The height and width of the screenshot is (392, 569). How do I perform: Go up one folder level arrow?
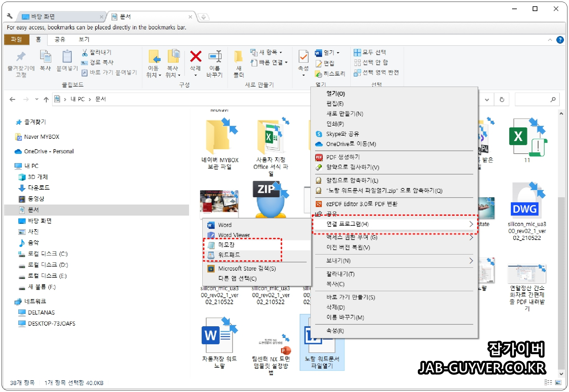pyautogui.click(x=46, y=100)
